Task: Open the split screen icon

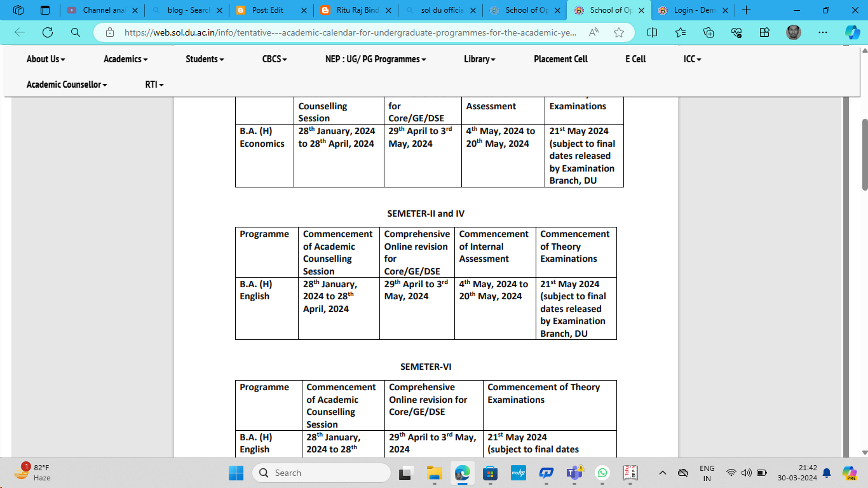Action: tap(652, 32)
